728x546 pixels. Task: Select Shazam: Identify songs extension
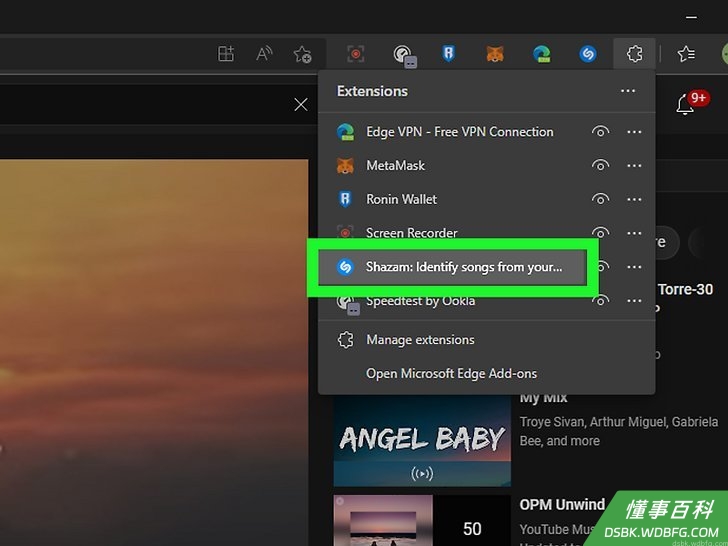point(452,267)
